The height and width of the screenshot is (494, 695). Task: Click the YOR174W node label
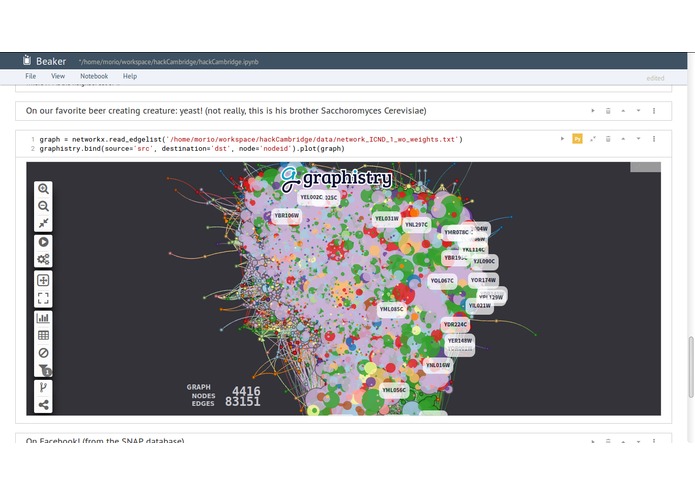point(483,280)
